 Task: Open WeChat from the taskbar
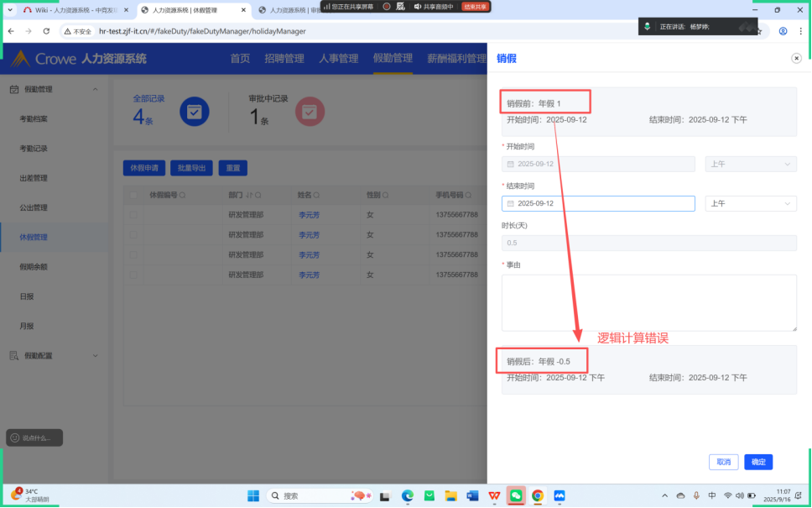tap(516, 495)
